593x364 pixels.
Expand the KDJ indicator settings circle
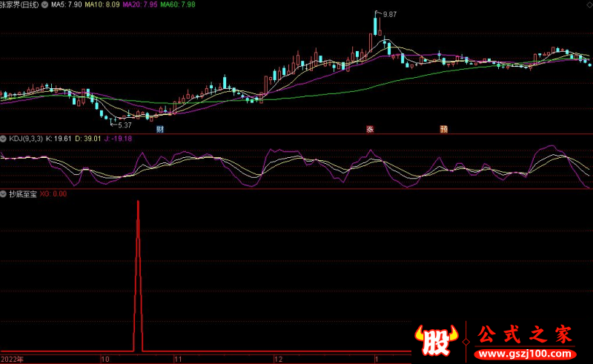point(4,139)
